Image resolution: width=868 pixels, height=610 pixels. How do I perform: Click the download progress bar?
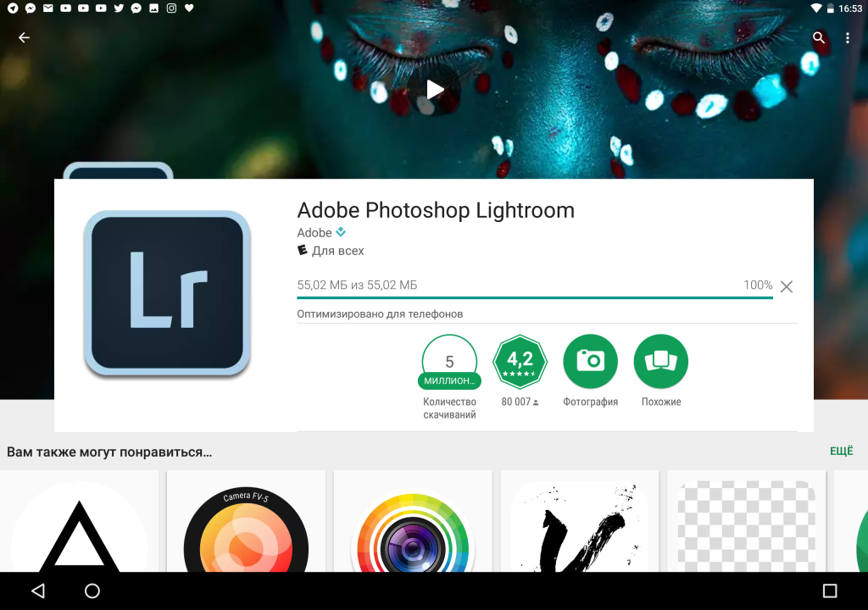tap(534, 297)
